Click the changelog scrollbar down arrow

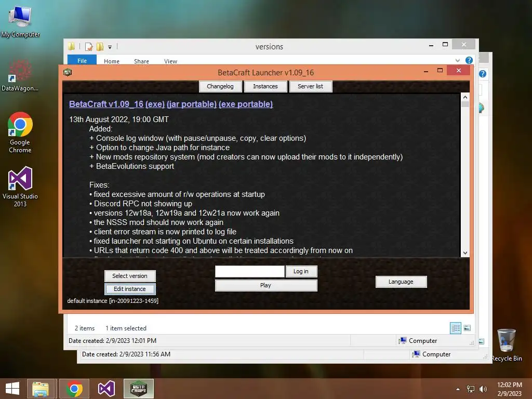tap(465, 253)
